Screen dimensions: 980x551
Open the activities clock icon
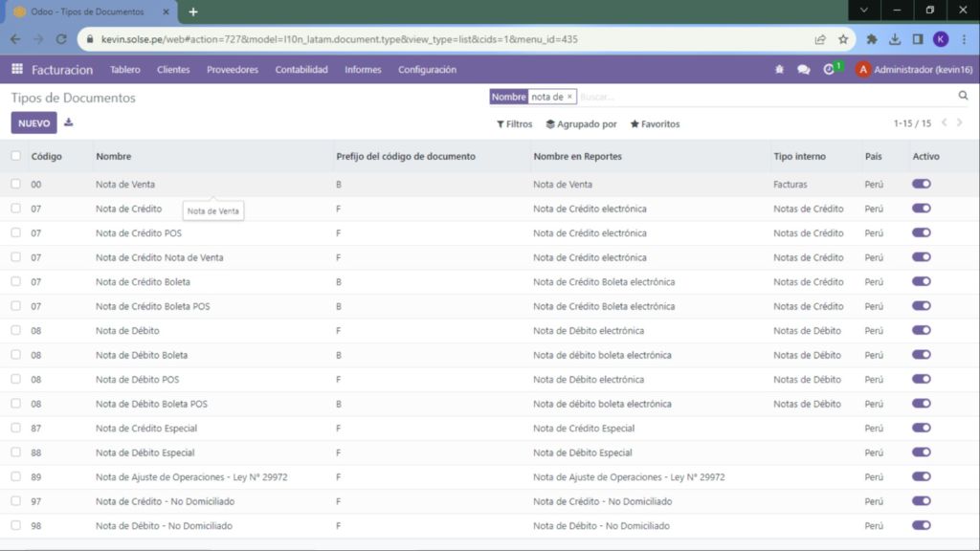[x=829, y=70]
